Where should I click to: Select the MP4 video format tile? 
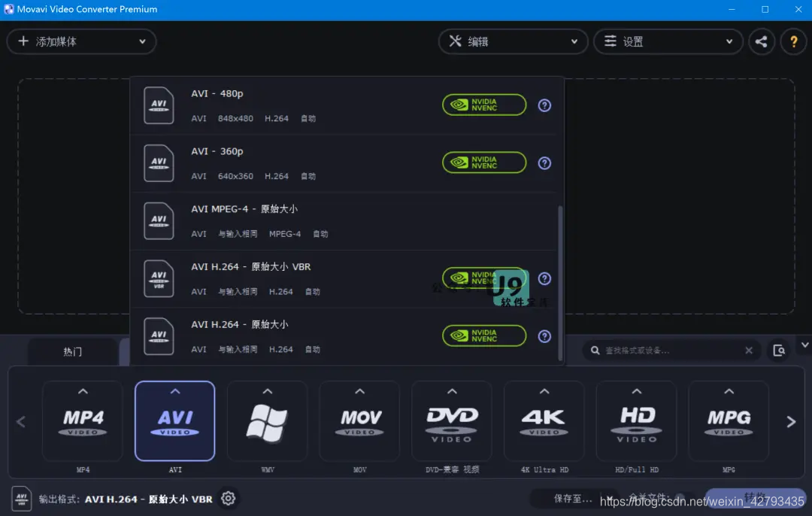point(83,420)
